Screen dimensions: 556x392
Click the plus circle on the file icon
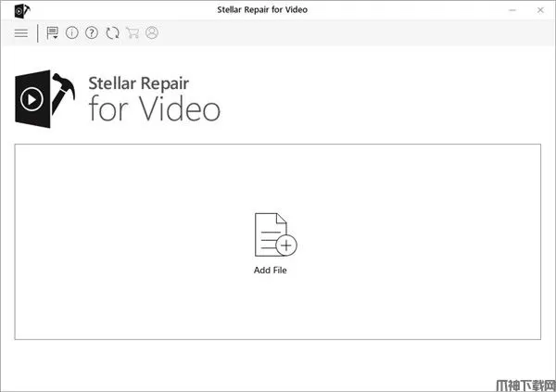click(x=286, y=246)
